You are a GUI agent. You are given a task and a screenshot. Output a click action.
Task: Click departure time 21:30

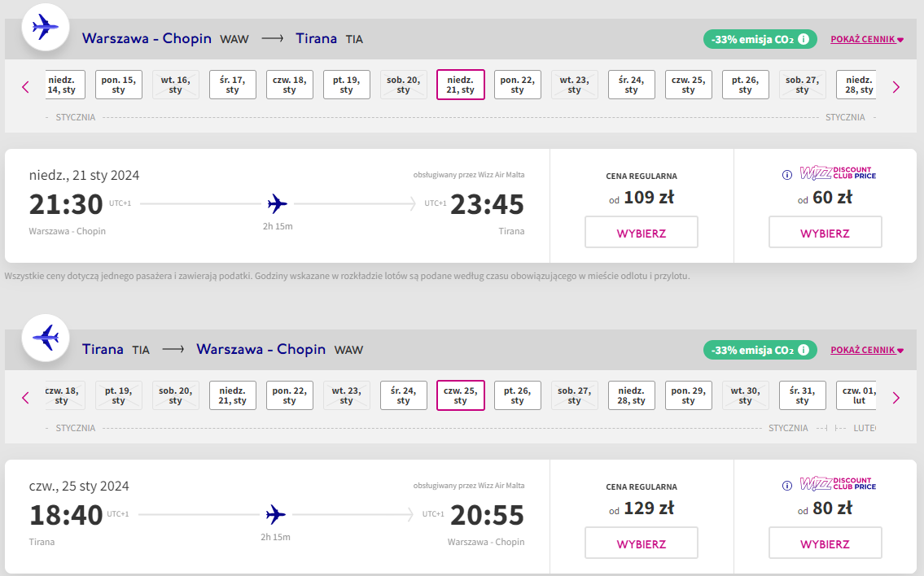(x=66, y=204)
